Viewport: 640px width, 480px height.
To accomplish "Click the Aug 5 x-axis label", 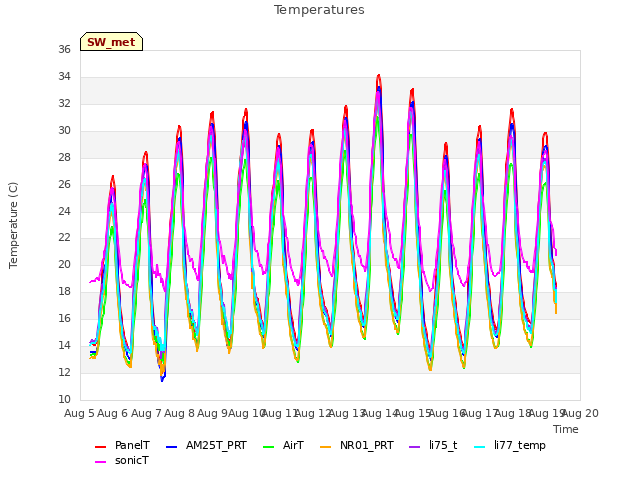I will 79,413.
